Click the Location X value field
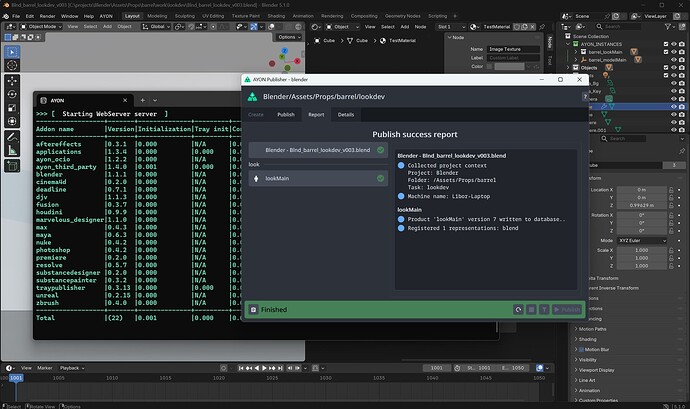The width and height of the screenshot is (690, 409). pos(642,190)
